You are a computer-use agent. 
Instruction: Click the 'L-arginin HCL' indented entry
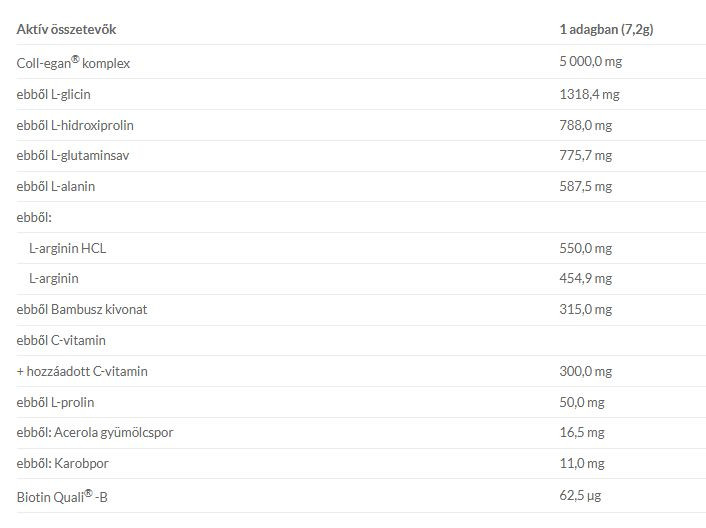pos(68,248)
